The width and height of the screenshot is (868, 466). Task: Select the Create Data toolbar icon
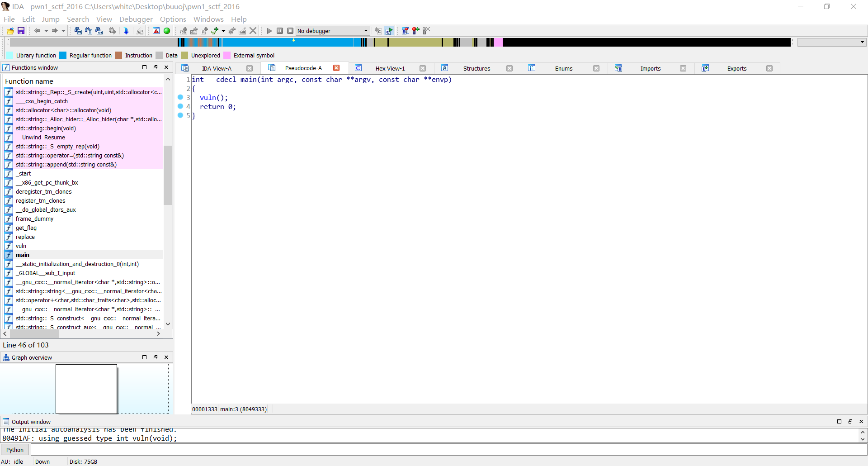194,31
